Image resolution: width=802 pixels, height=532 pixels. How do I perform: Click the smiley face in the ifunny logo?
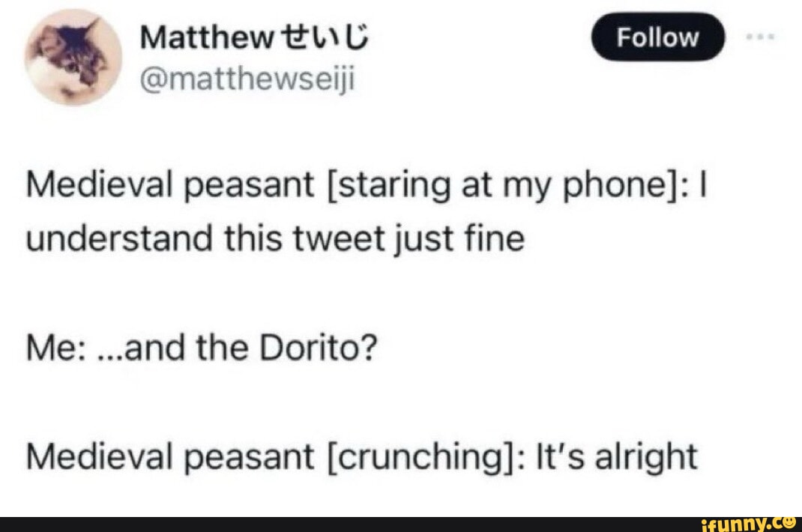pos(791,523)
